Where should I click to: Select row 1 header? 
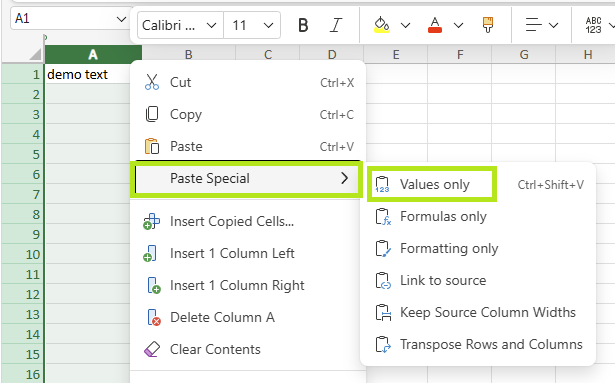coord(23,74)
